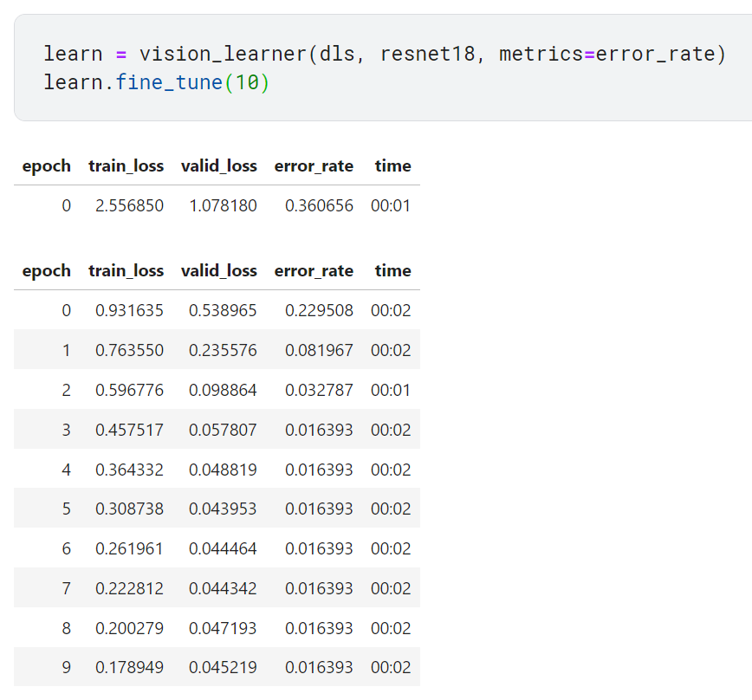The image size is (752, 700).
Task: Click error_rate header in second table
Action: tap(314, 271)
